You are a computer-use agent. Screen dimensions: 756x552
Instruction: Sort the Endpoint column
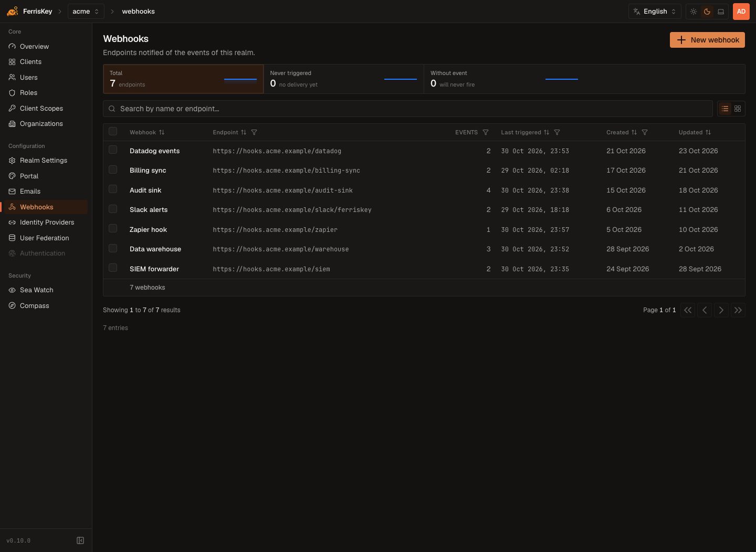(244, 132)
